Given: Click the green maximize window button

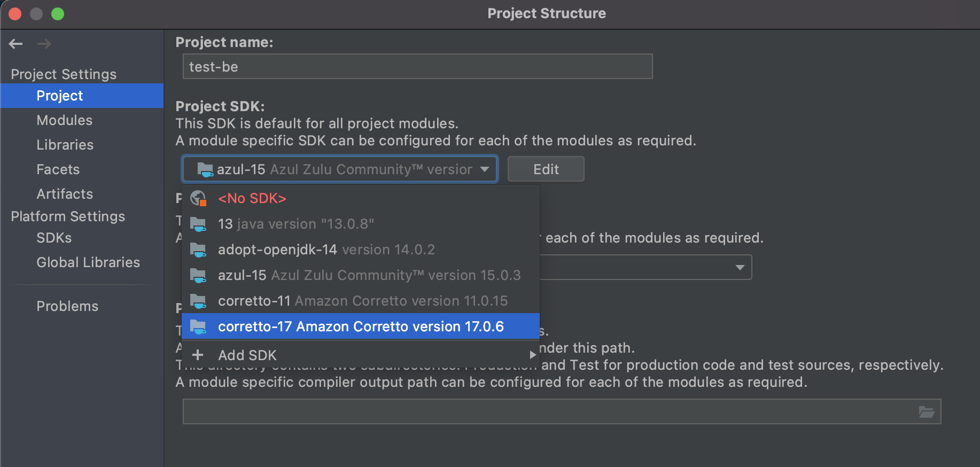Looking at the screenshot, I should [x=58, y=14].
